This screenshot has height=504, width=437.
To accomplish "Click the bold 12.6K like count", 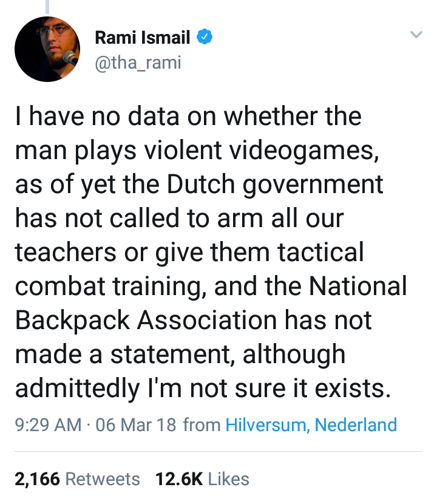I will pyautogui.click(x=178, y=479).
